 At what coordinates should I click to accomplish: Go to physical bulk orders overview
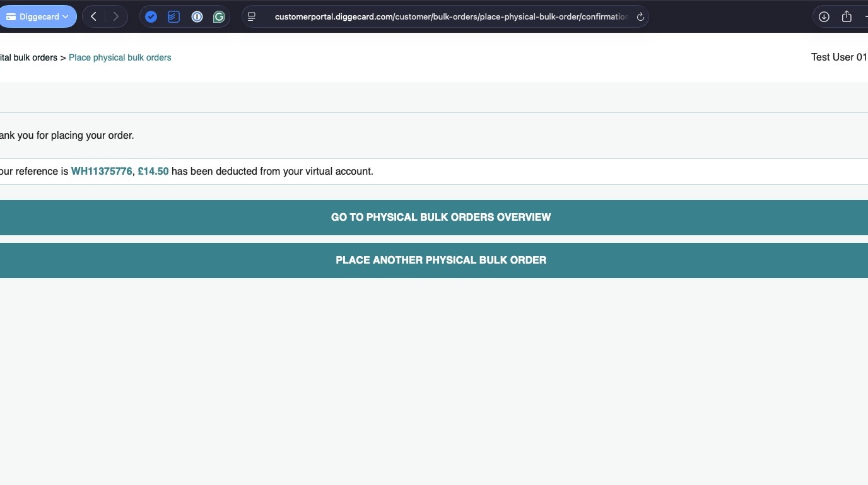[x=434, y=217]
